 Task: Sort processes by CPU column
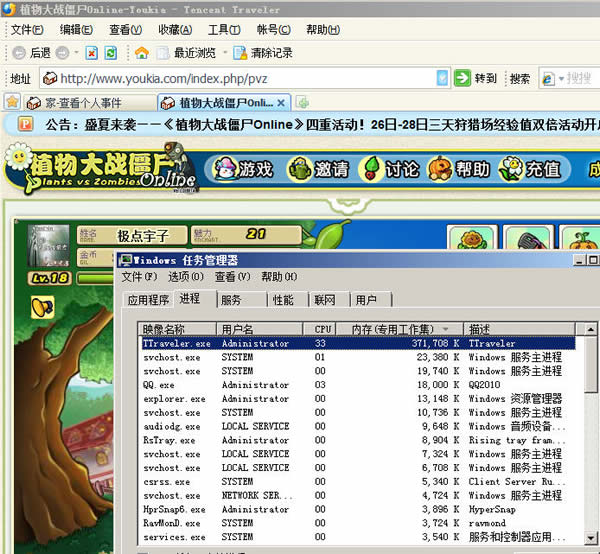(320, 329)
